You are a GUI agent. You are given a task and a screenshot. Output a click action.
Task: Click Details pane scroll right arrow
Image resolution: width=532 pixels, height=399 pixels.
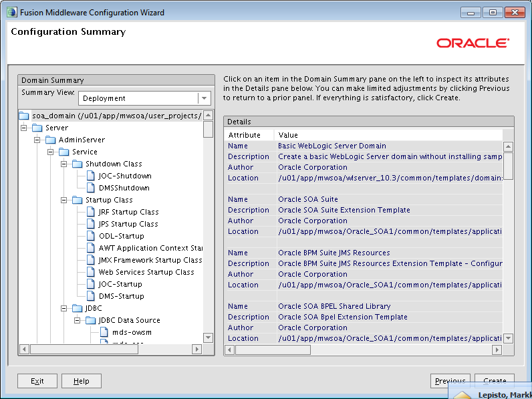point(497,350)
